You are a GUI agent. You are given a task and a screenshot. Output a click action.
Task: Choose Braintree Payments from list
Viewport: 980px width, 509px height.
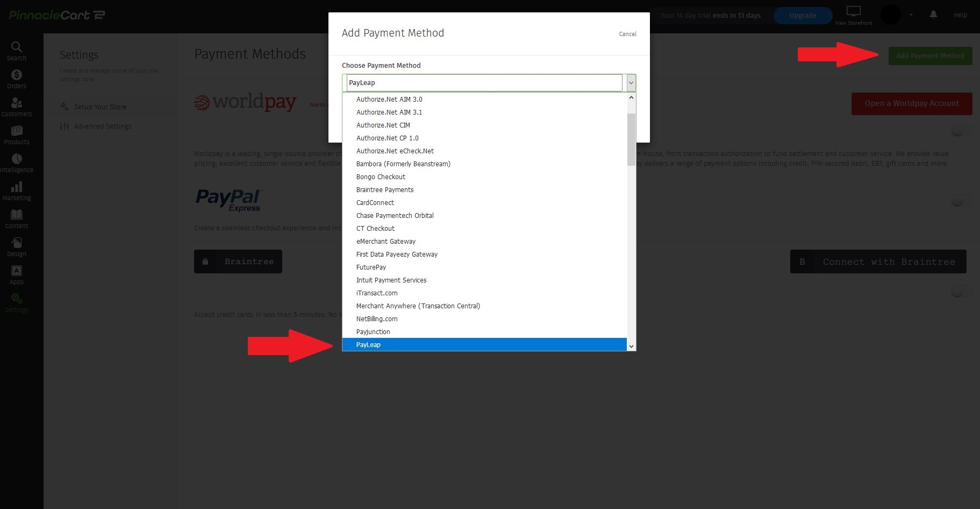(484, 190)
